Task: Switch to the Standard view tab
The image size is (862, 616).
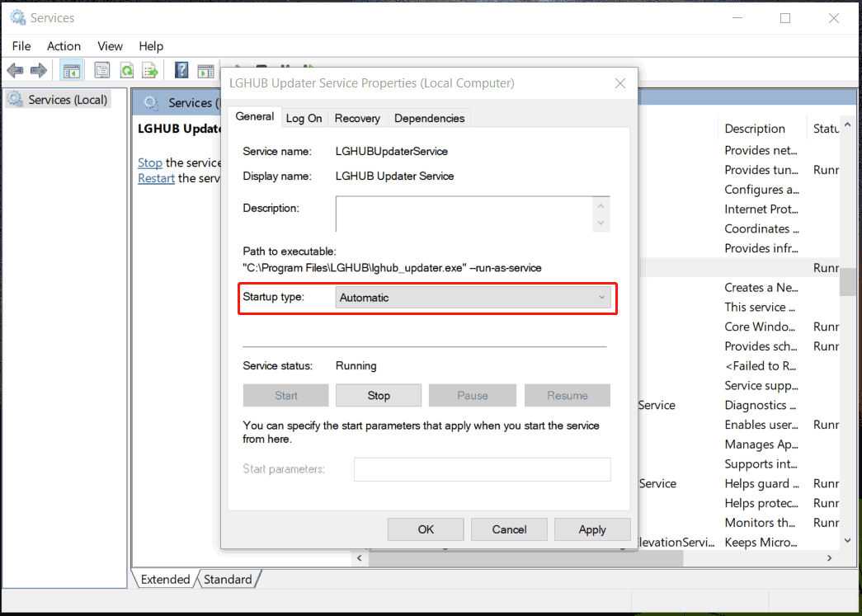Action: (x=228, y=579)
